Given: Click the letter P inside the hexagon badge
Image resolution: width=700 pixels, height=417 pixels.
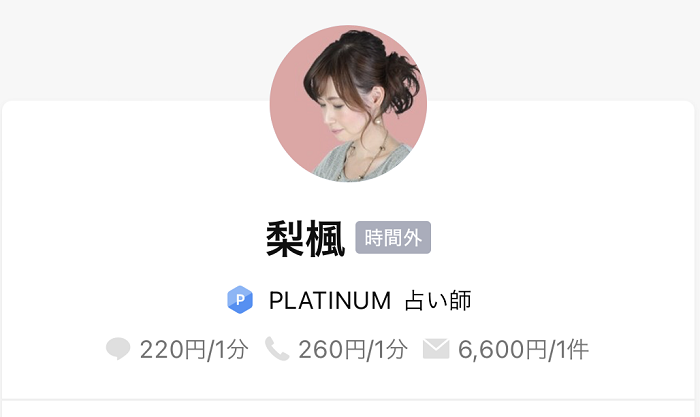Looking at the screenshot, I should [x=240, y=300].
